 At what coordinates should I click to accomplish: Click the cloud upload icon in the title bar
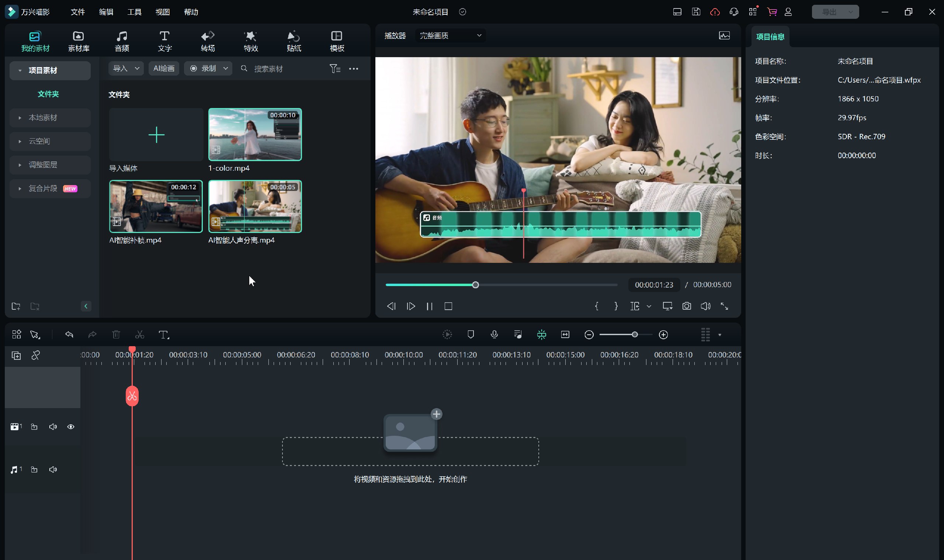(715, 12)
